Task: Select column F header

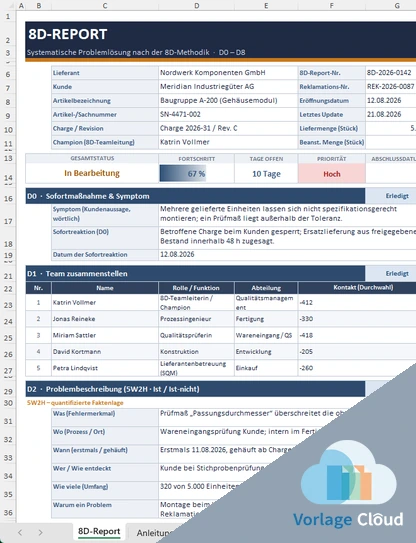Action: 331,6
